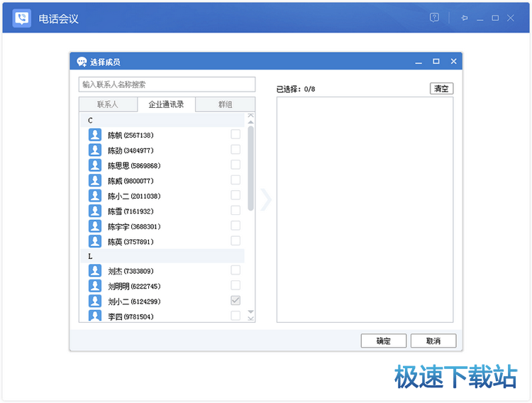Click the phone conference app logo icon
Screen dimensions: 532x403
pos(22,18)
